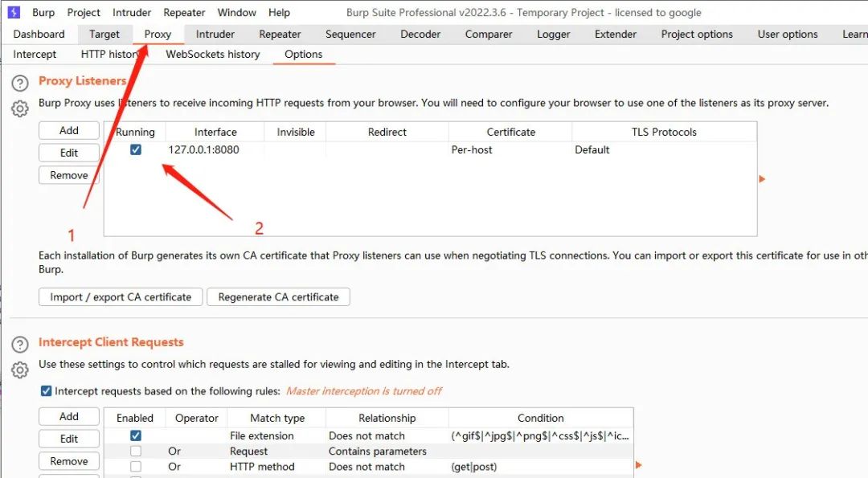Switch to the Intruder tool tab
The width and height of the screenshot is (868, 478).
(x=215, y=35)
